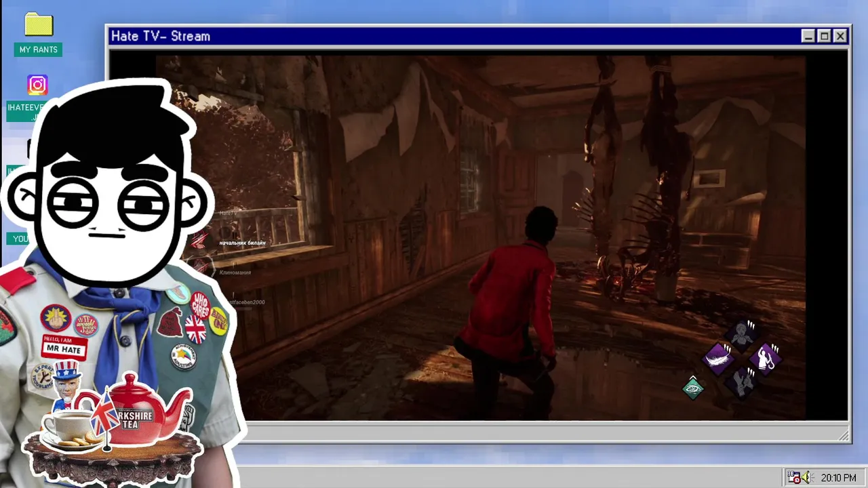Image resolution: width=868 pixels, height=488 pixels.
Task: Select player name HateTV
Action: pos(228,213)
